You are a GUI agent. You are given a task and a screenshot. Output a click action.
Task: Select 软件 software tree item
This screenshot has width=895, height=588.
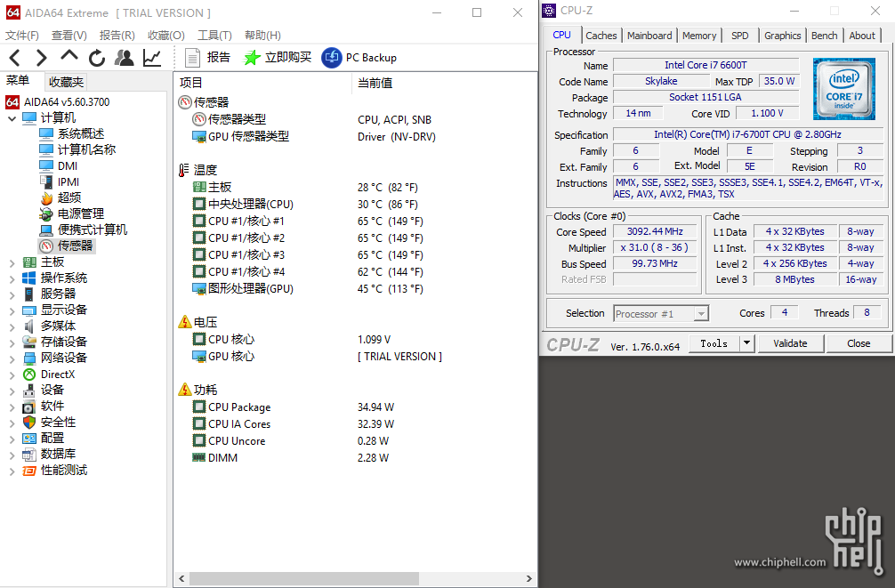[x=43, y=406]
